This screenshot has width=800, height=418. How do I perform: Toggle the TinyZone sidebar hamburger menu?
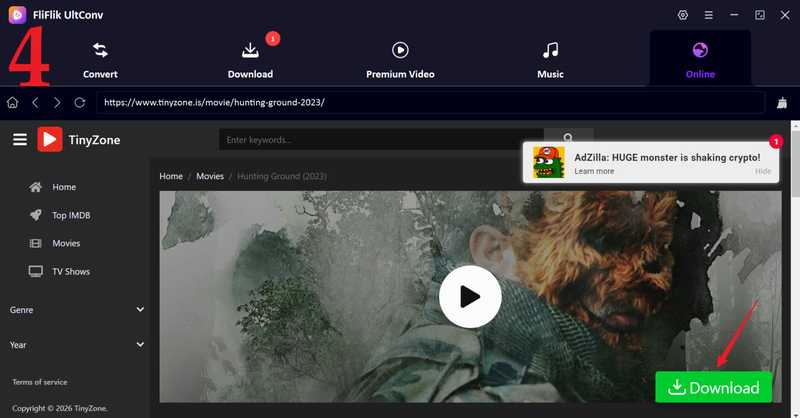[x=20, y=139]
